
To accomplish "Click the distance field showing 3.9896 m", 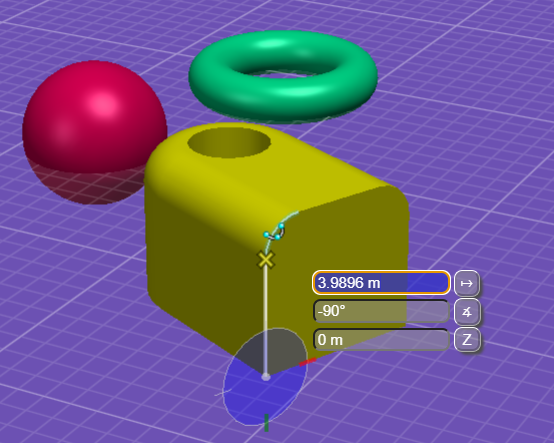I will pyautogui.click(x=381, y=283).
